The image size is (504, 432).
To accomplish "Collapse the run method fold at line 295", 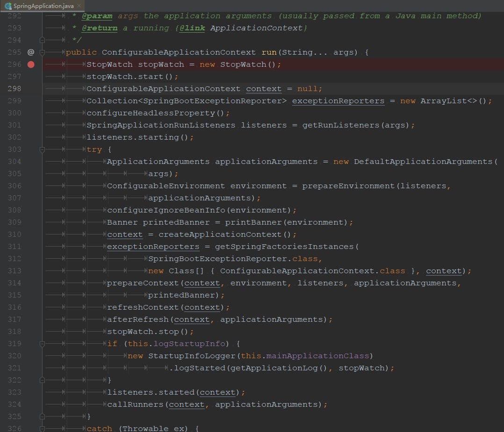I will pyautogui.click(x=42, y=52).
